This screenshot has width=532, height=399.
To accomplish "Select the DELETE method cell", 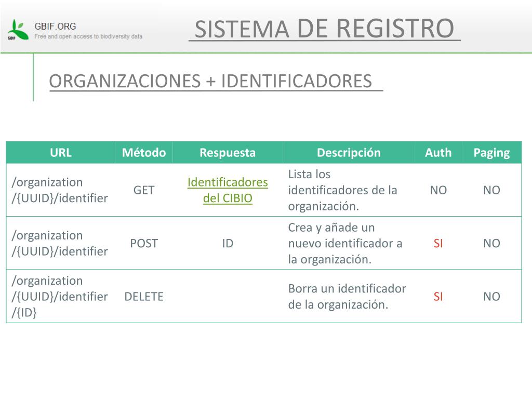I will click(x=144, y=297).
